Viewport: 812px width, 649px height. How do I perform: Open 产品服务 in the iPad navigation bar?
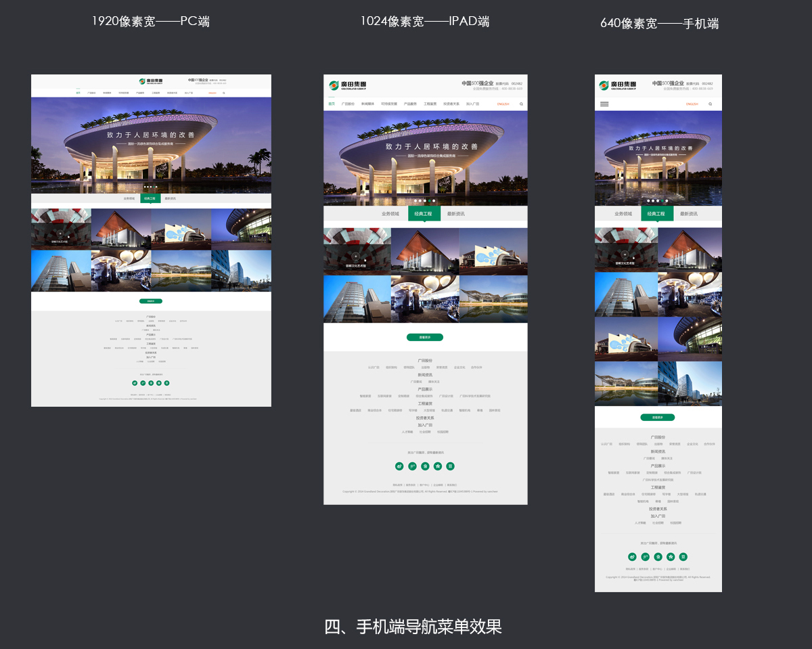pyautogui.click(x=409, y=104)
